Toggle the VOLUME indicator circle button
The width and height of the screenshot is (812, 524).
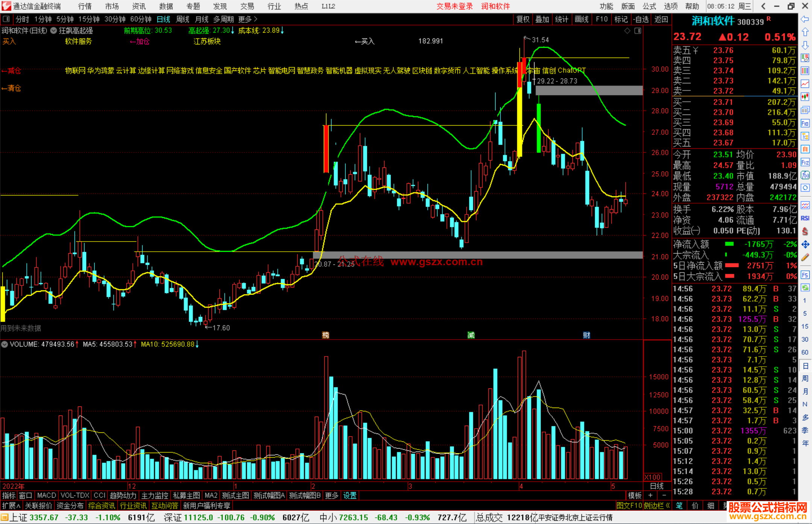tap(5, 344)
